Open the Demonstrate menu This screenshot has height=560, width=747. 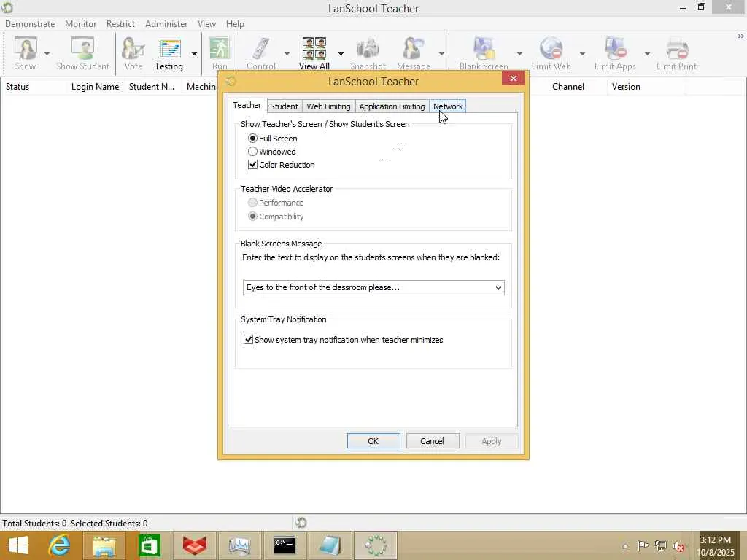click(30, 24)
